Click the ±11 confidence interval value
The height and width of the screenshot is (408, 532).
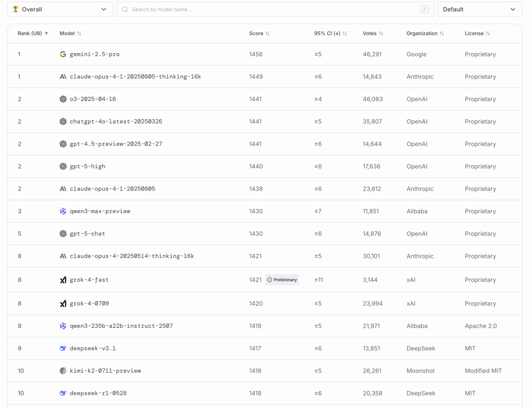coord(319,280)
